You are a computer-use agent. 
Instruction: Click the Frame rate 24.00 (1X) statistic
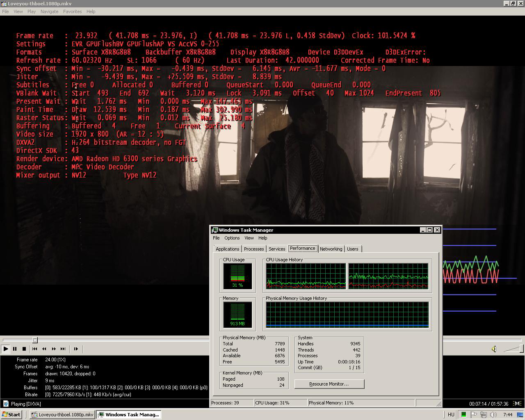click(x=55, y=360)
